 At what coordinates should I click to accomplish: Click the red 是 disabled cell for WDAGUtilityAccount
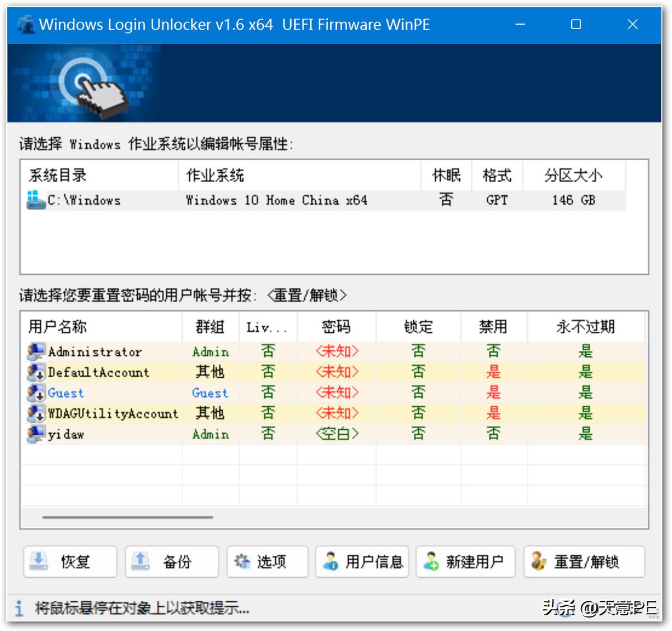(x=493, y=414)
